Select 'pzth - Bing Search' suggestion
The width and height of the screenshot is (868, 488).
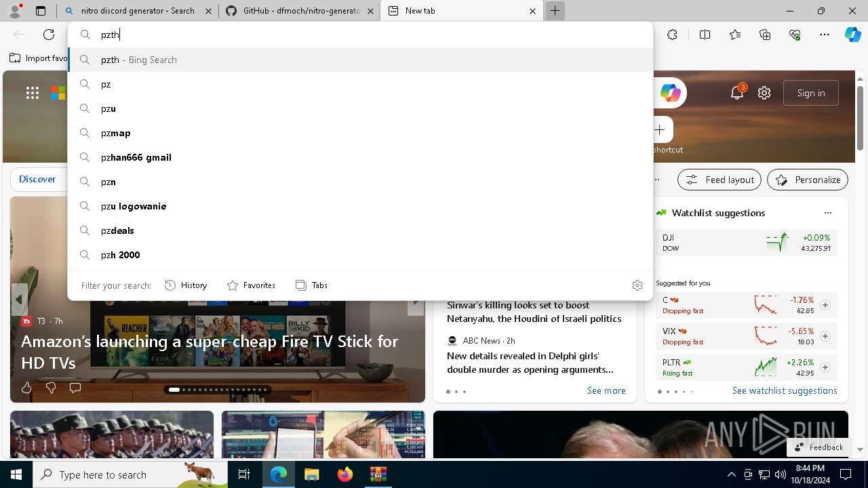point(360,60)
